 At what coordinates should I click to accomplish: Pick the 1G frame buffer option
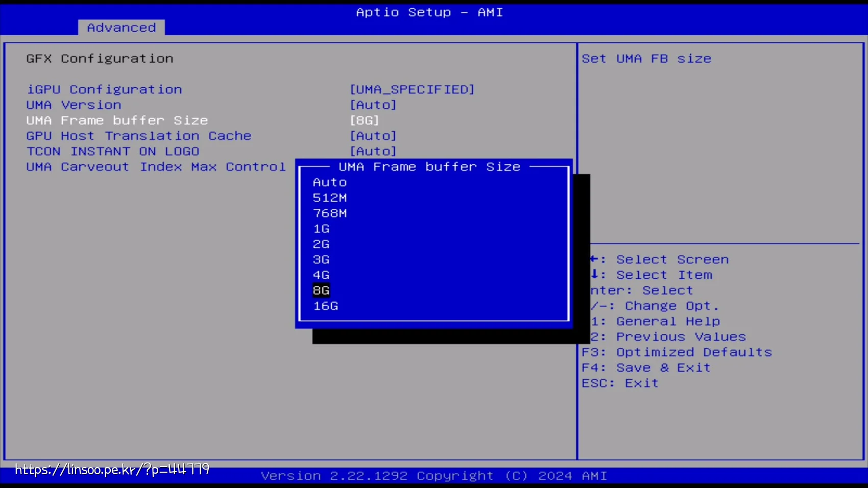(x=321, y=229)
